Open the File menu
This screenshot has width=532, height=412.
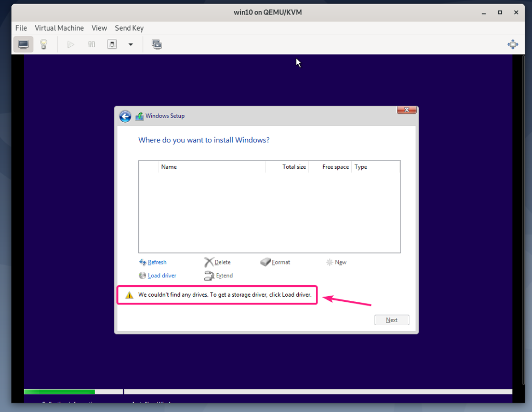[x=21, y=28]
